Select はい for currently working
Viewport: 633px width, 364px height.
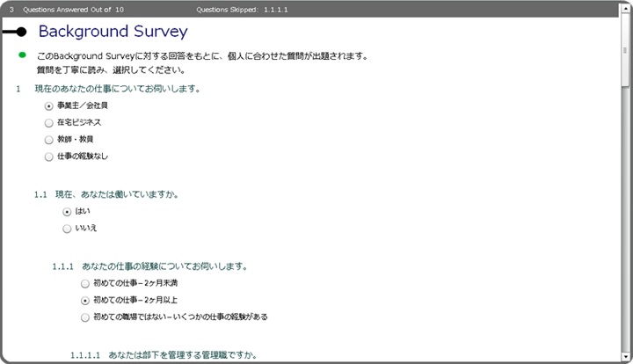point(68,212)
